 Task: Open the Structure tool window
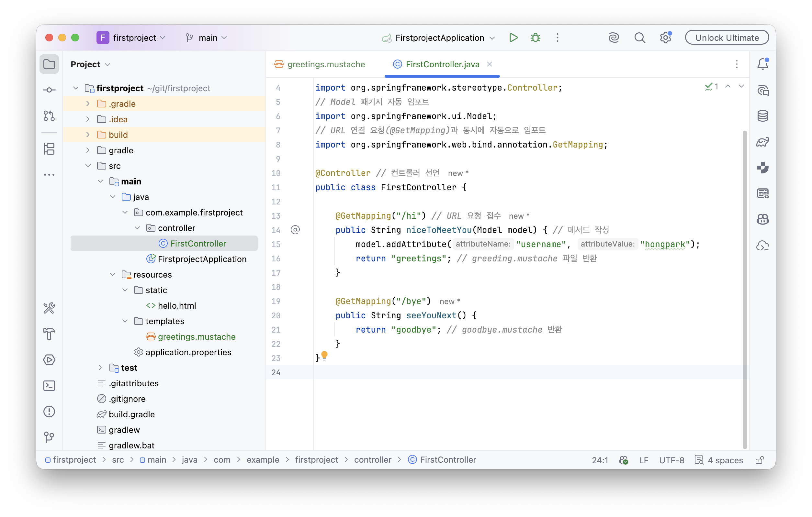49,149
